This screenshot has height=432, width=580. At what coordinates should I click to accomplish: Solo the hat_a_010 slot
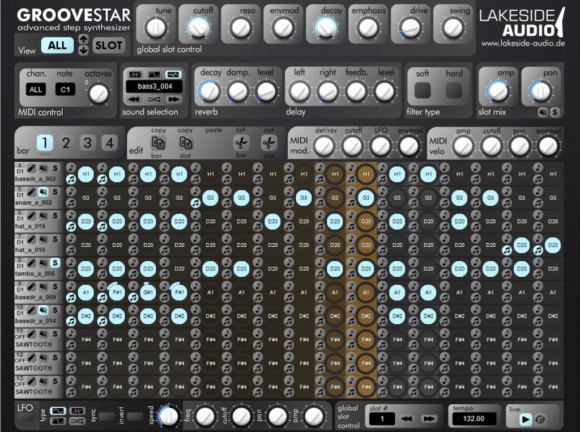[55, 239]
